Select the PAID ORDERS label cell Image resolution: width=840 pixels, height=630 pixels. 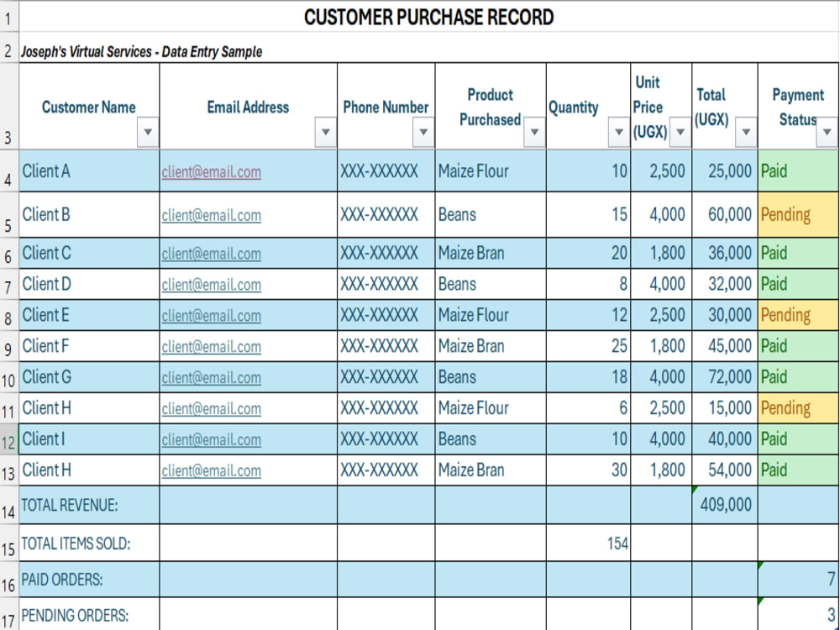pos(90,579)
